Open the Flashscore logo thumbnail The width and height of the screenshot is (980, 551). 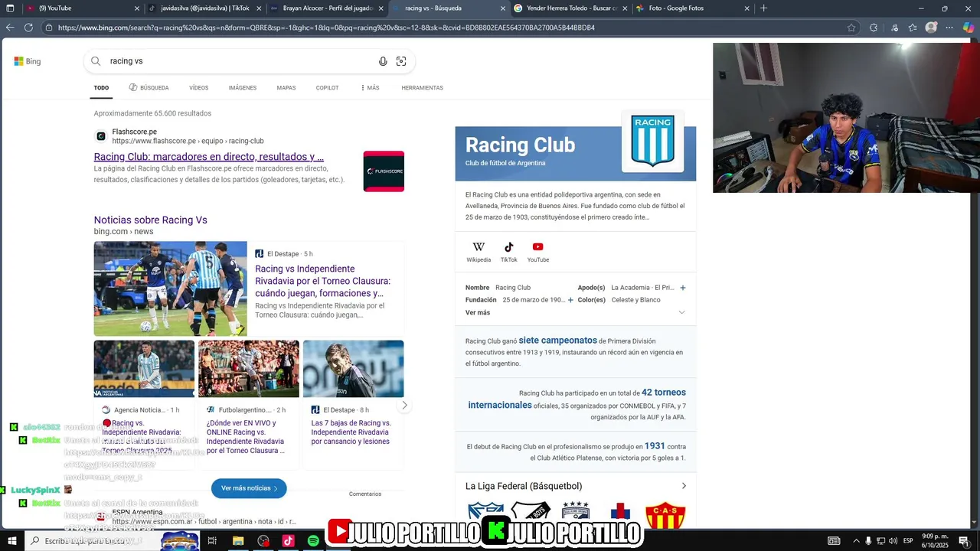384,171
